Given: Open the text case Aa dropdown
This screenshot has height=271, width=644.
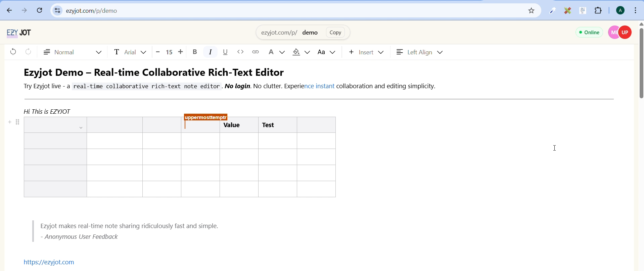Looking at the screenshot, I should pyautogui.click(x=327, y=53).
